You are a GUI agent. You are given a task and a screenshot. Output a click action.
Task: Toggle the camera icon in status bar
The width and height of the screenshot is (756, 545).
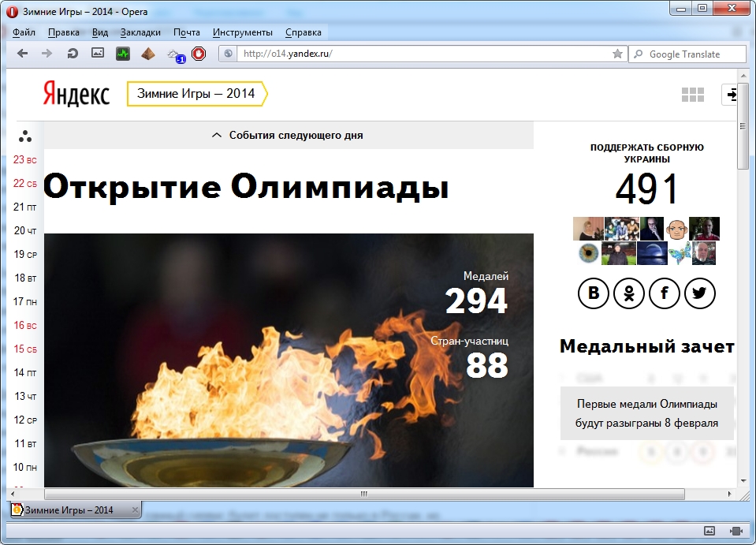coord(736,531)
